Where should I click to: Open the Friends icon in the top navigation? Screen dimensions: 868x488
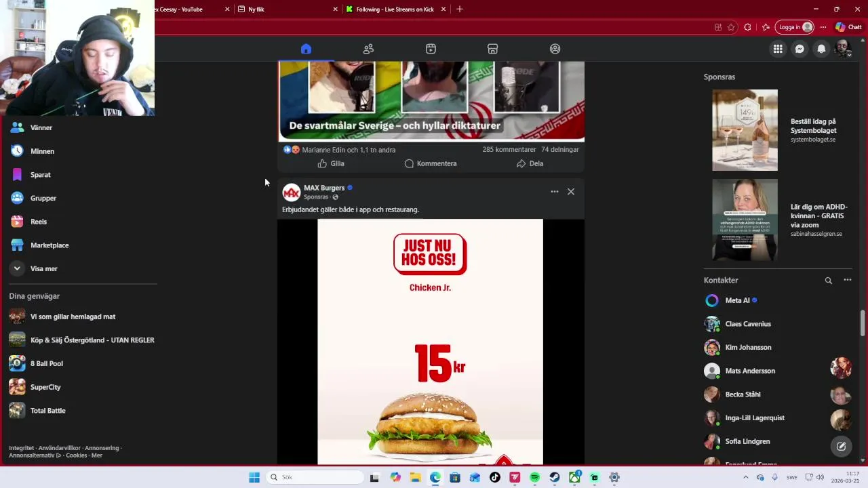coord(368,49)
